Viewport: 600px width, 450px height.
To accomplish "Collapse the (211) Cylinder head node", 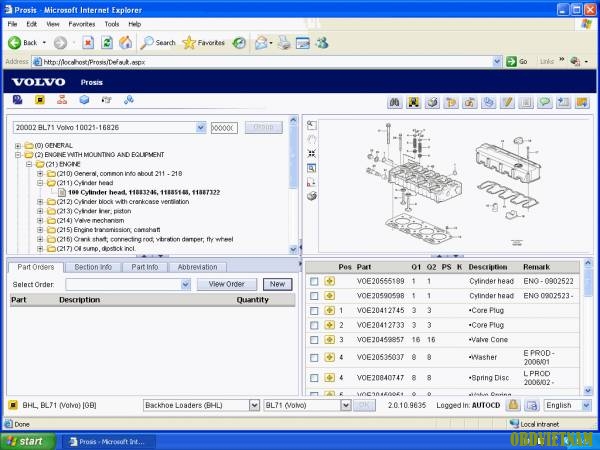I will [x=40, y=183].
